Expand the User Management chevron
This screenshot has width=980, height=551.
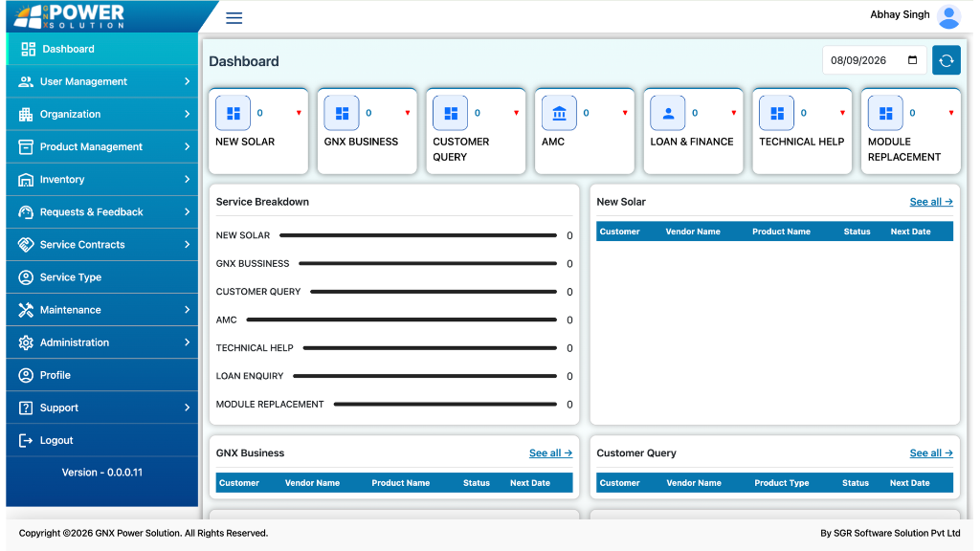(x=187, y=82)
